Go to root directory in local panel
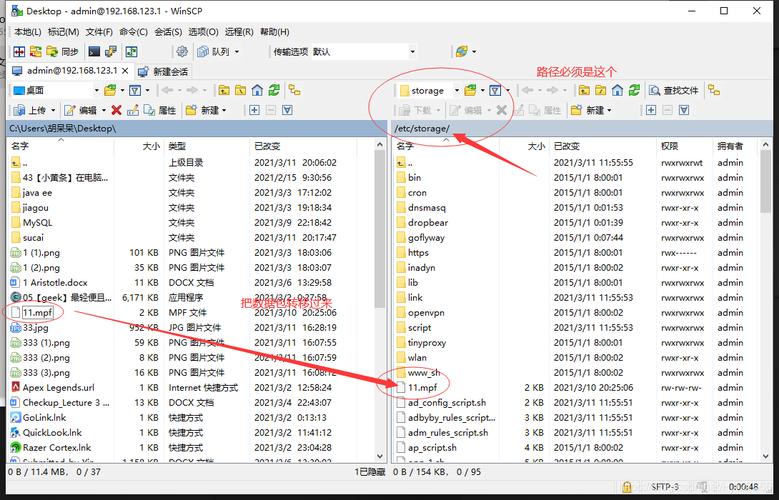This screenshot has width=779, height=500. (240, 90)
